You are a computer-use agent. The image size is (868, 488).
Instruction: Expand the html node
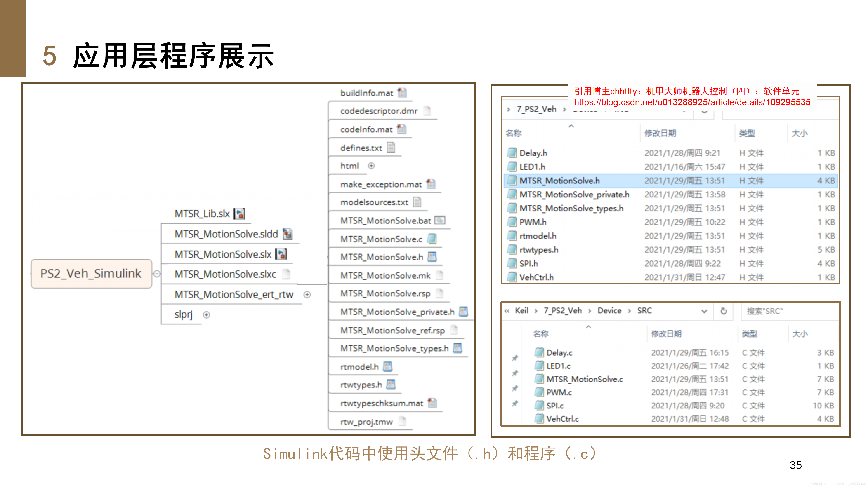tap(371, 166)
